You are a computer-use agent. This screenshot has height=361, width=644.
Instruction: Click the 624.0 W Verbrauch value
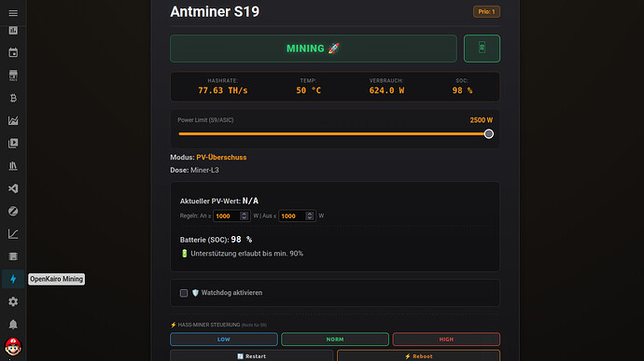[x=386, y=90]
